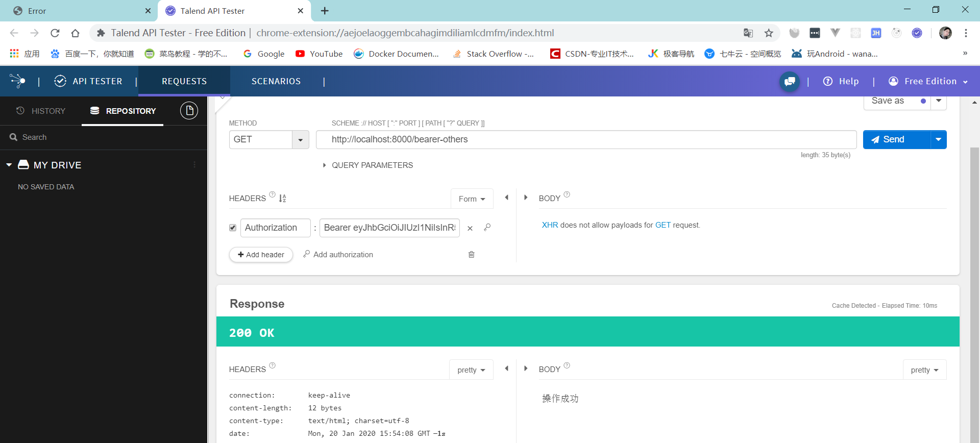Screen dimensions: 980x443
Task: Edit the Authorization header name
Action: pos(275,228)
